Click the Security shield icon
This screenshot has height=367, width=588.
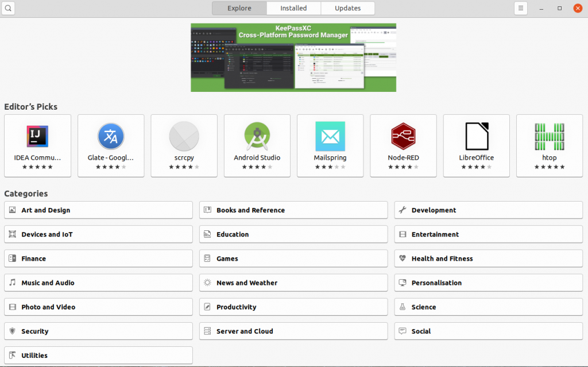(x=13, y=331)
